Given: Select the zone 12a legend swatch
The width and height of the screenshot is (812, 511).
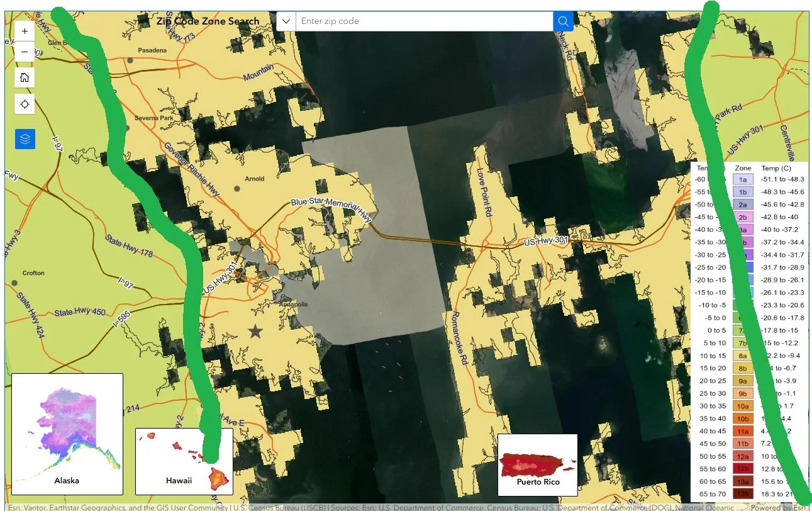Looking at the screenshot, I should (x=743, y=456).
